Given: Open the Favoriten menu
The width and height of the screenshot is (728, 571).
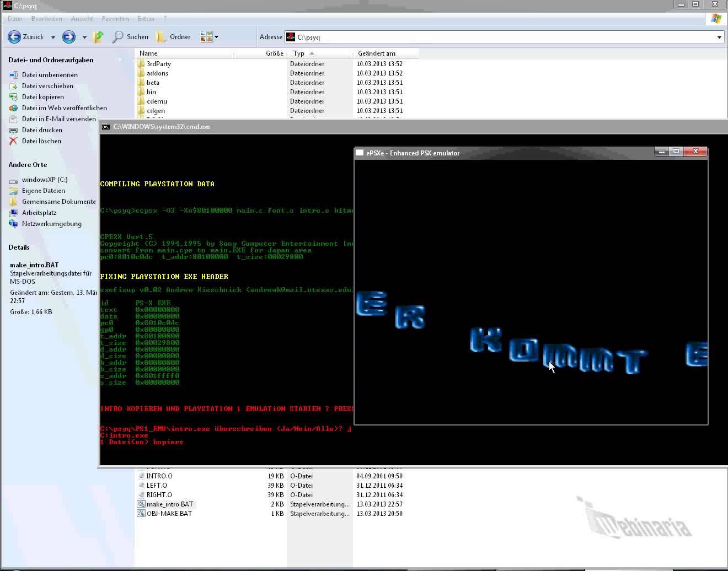Looking at the screenshot, I should point(115,19).
